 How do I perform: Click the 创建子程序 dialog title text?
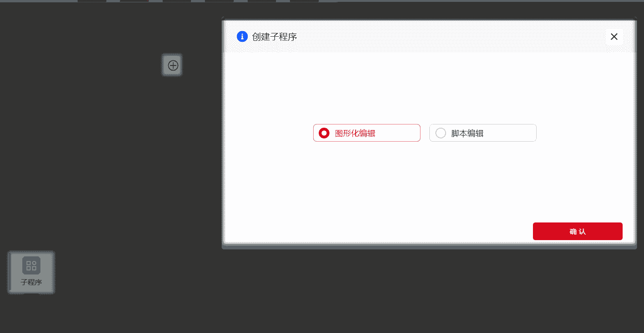pyautogui.click(x=274, y=37)
